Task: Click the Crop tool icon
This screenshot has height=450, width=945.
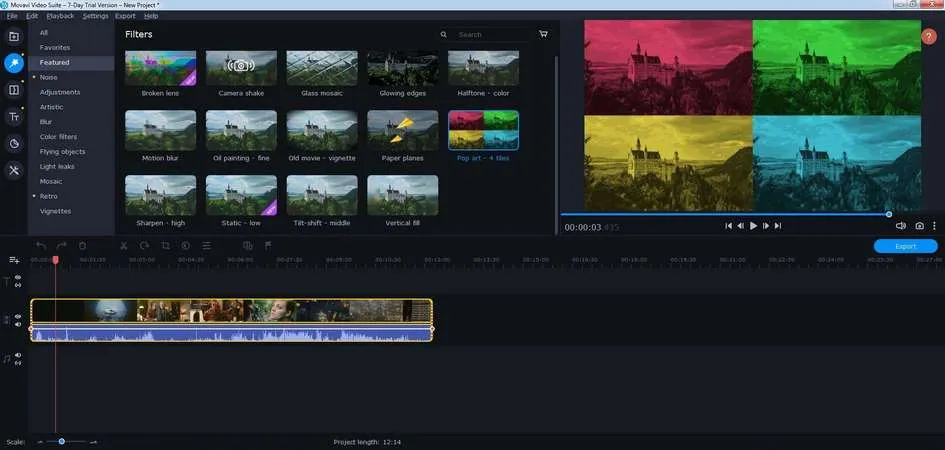Action: coord(165,245)
